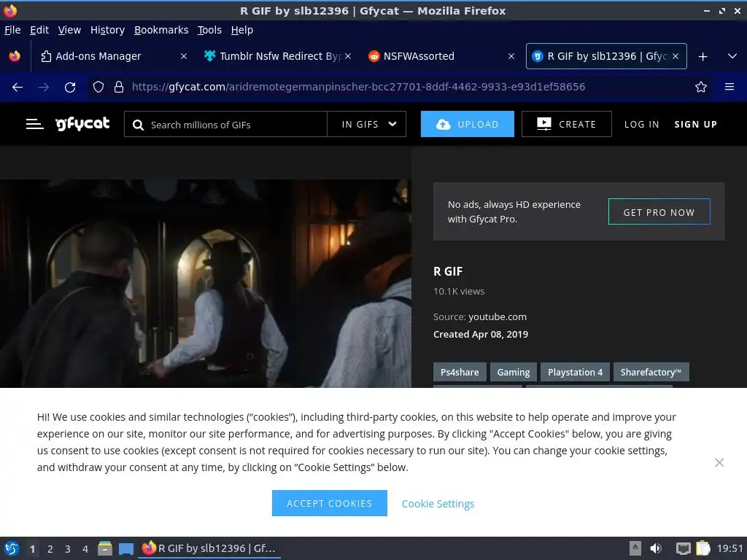The image size is (747, 560).
Task: Click GET PRO NOW button
Action: [x=659, y=212]
